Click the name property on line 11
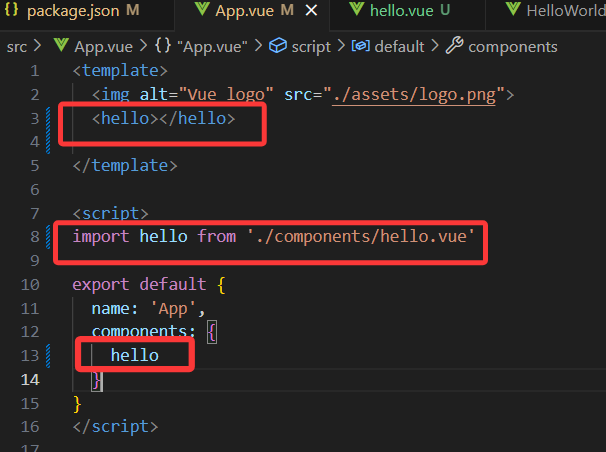Image resolution: width=606 pixels, height=452 pixels. point(111,309)
